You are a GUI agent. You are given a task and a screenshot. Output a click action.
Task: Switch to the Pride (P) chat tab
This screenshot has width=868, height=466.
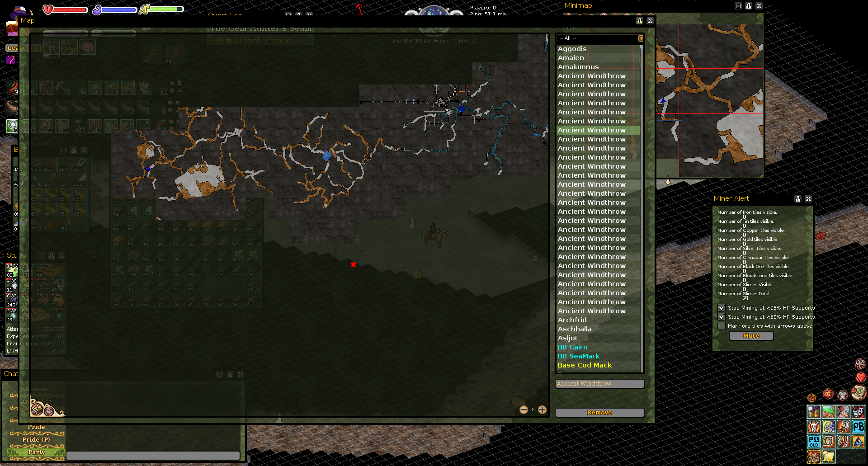pyautogui.click(x=36, y=440)
